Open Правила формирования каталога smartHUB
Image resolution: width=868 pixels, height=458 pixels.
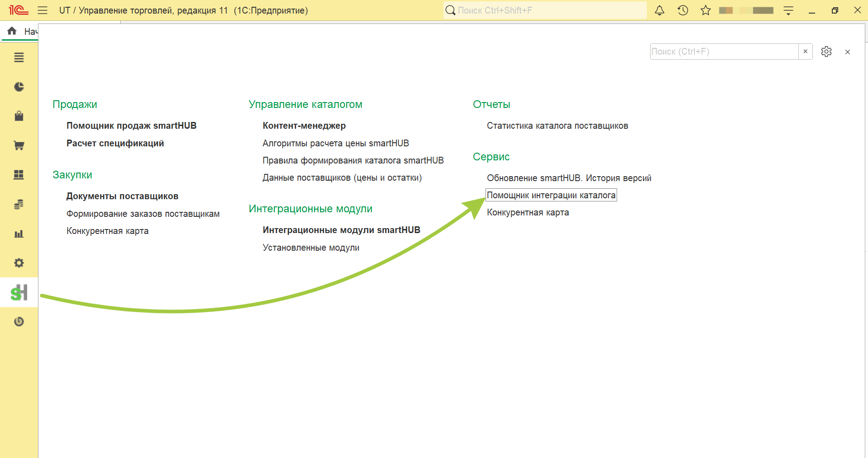click(x=353, y=160)
